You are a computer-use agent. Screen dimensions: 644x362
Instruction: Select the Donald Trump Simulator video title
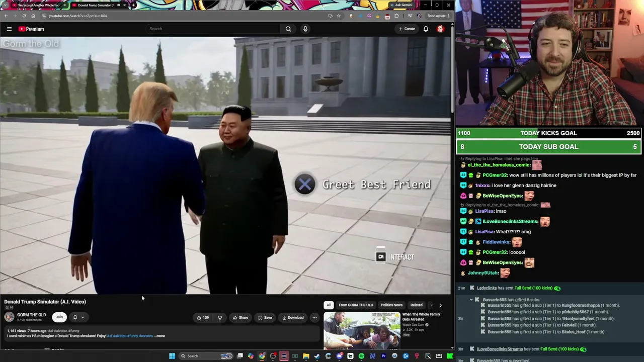(45, 302)
